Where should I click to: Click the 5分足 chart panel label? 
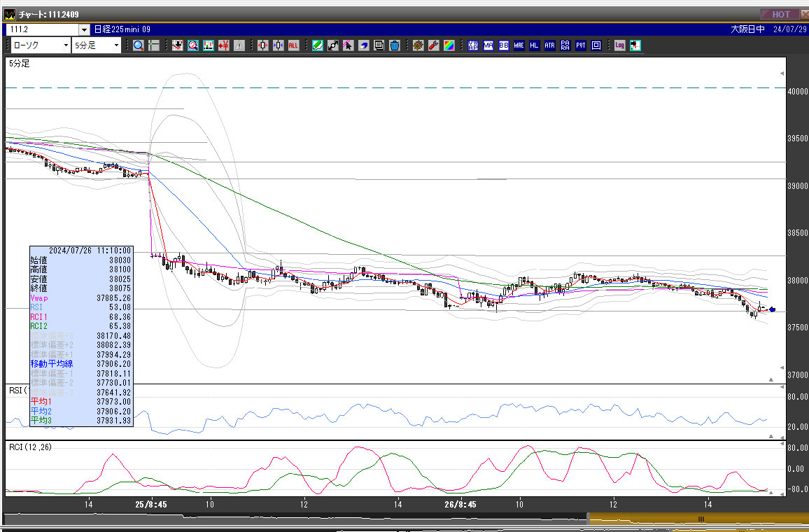[x=20, y=64]
